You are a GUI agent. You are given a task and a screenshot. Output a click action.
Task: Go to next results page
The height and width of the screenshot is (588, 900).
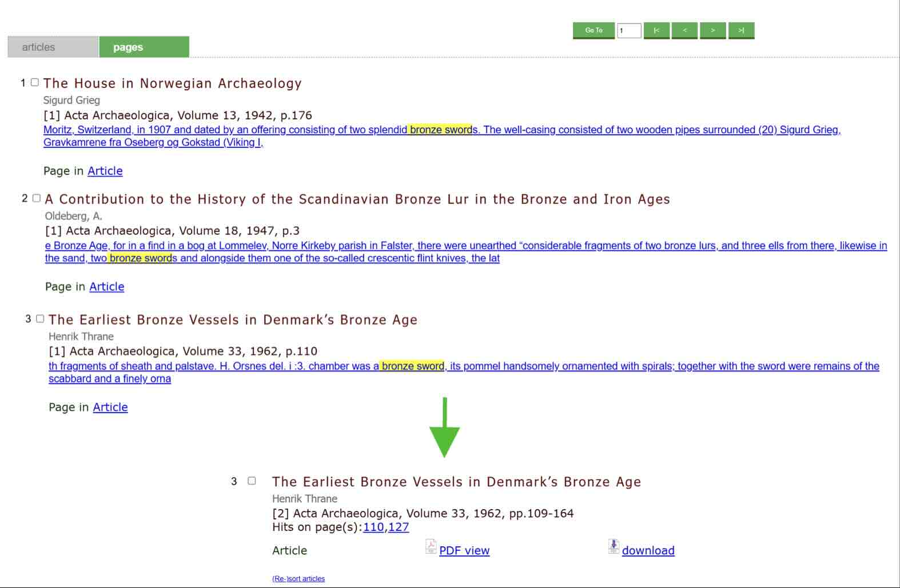pyautogui.click(x=712, y=30)
